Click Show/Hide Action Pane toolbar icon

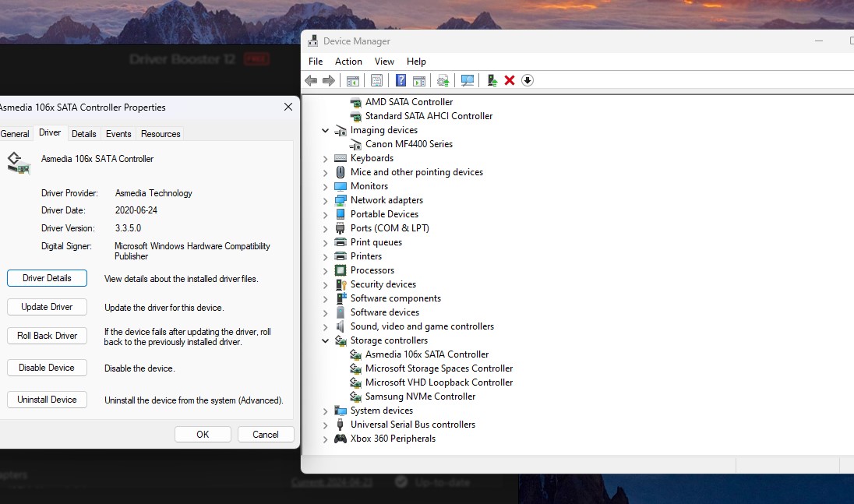pyautogui.click(x=419, y=80)
